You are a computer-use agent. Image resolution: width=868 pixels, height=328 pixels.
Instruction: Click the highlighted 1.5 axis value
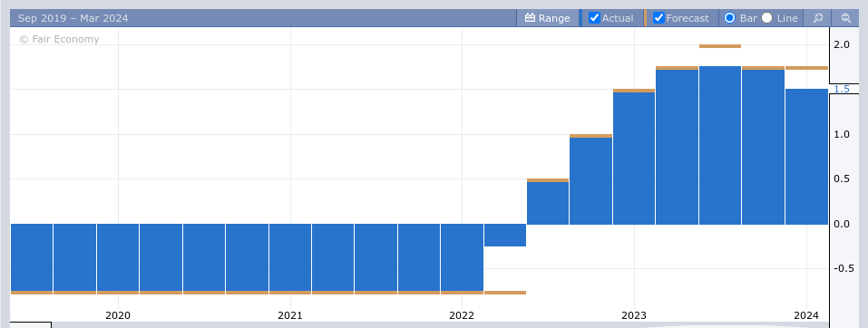pos(842,89)
